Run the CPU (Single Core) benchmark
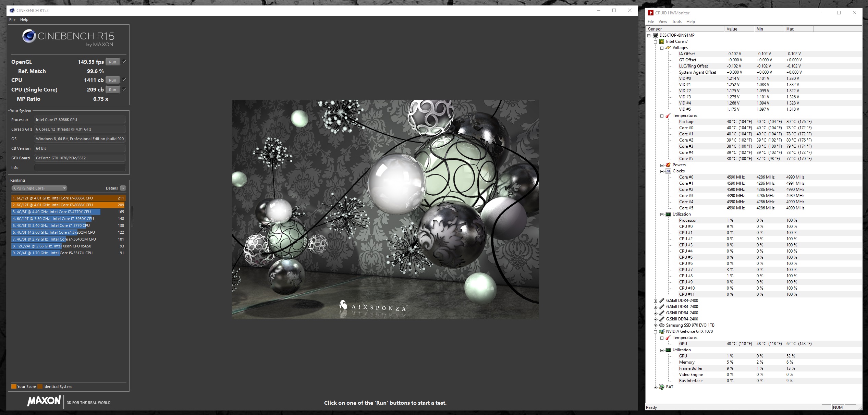 pyautogui.click(x=113, y=90)
